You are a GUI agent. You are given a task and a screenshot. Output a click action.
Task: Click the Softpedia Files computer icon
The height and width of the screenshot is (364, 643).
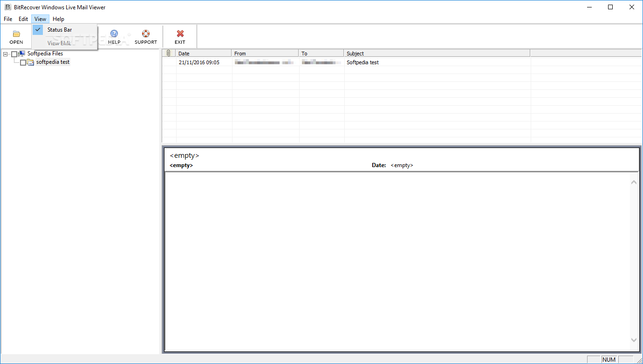click(22, 54)
